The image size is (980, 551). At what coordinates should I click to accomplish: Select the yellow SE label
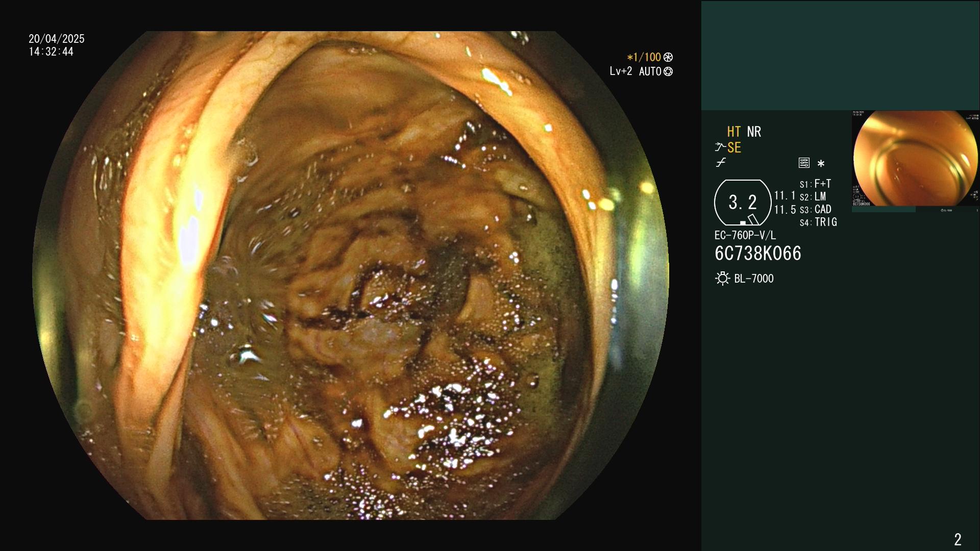tap(734, 147)
